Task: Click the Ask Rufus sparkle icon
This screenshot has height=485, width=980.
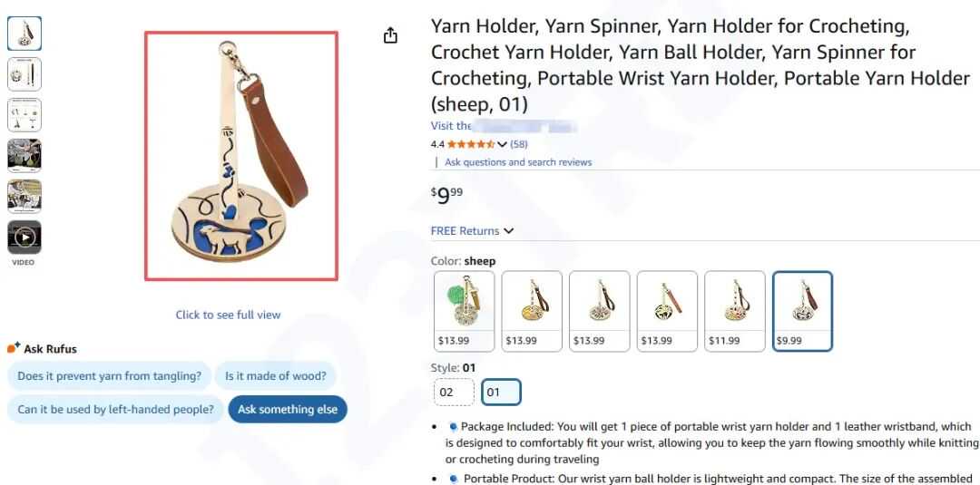Action: click(x=13, y=348)
